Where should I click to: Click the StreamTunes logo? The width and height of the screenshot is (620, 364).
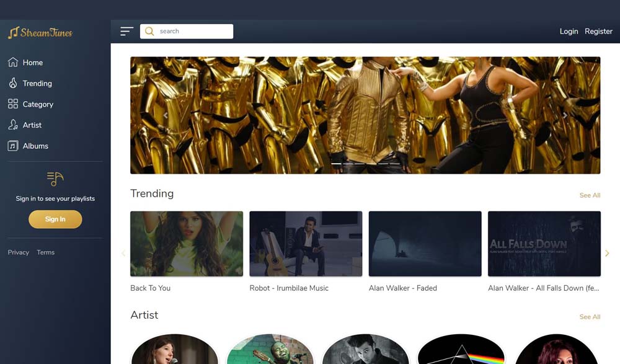pos(40,32)
